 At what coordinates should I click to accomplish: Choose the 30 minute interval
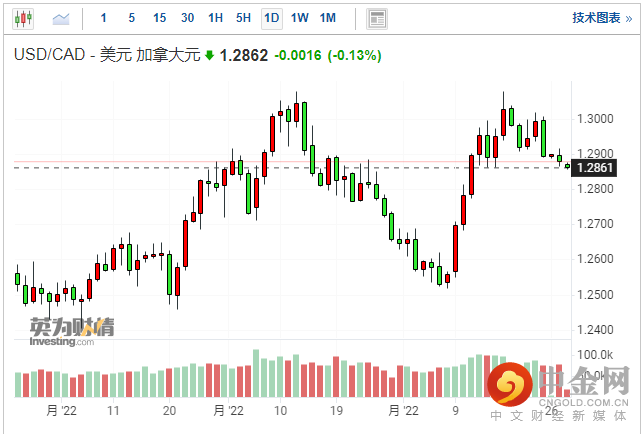click(x=188, y=18)
